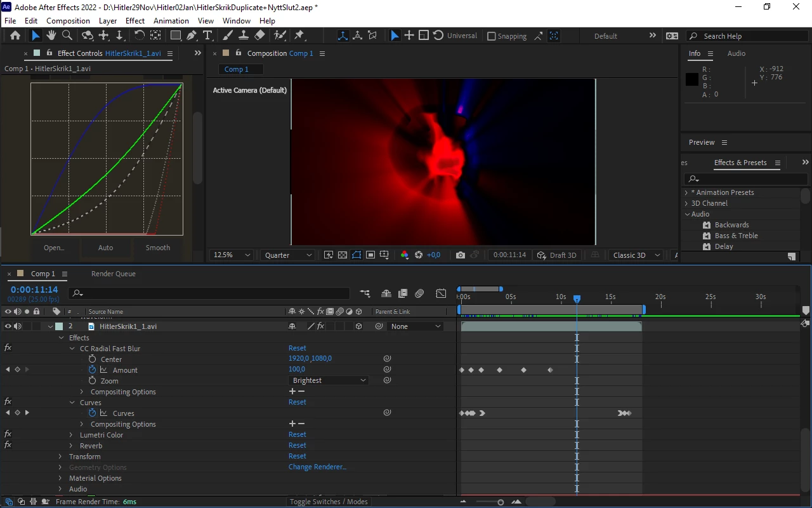Open the Composition menu
812x508 pixels.
click(68, 21)
